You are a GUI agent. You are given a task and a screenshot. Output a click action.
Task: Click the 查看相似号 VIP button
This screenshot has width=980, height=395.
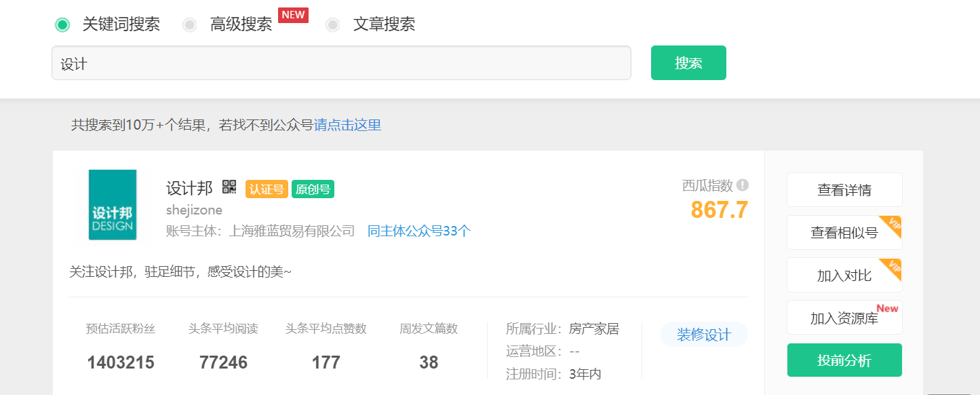click(844, 233)
